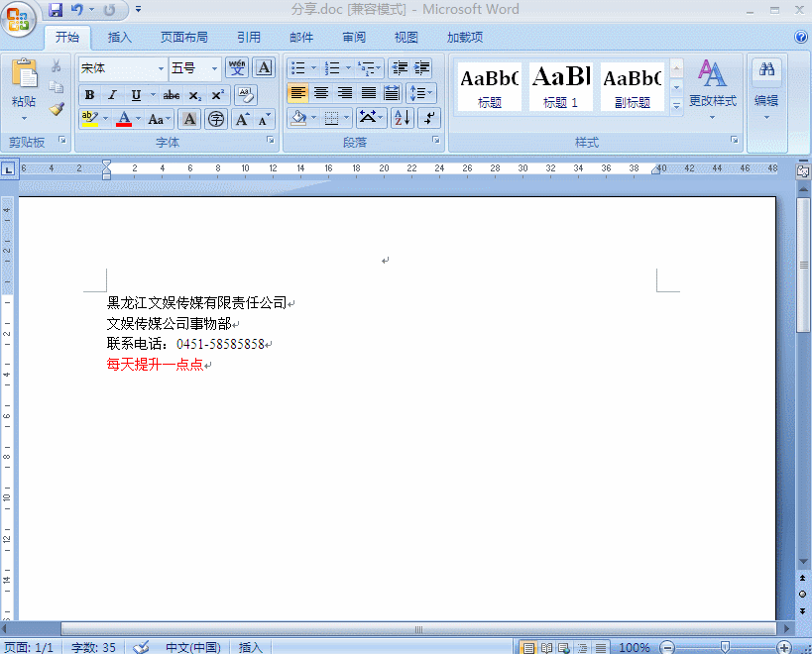Toggle Underline formatting
The image size is (812, 654).
coord(136,95)
